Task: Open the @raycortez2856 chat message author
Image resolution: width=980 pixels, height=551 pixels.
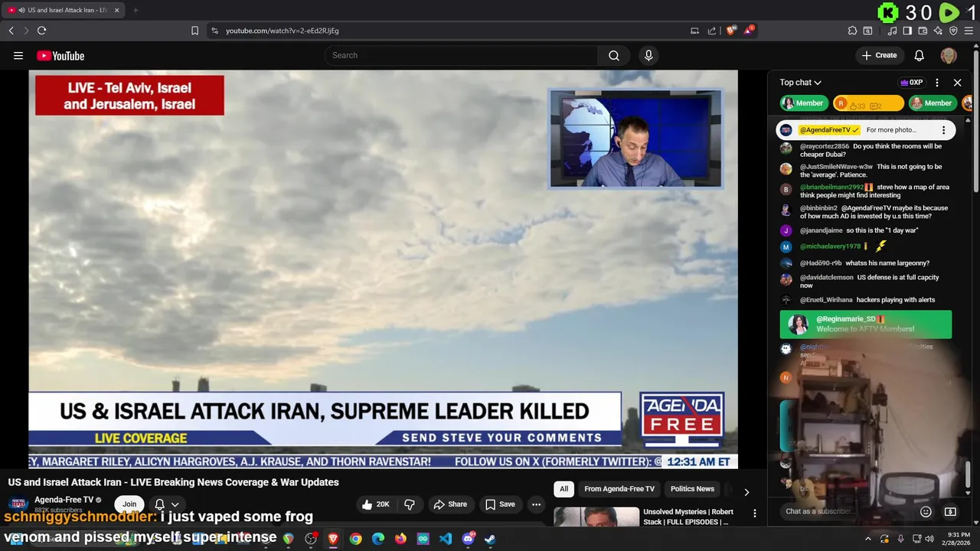Action: click(x=825, y=146)
